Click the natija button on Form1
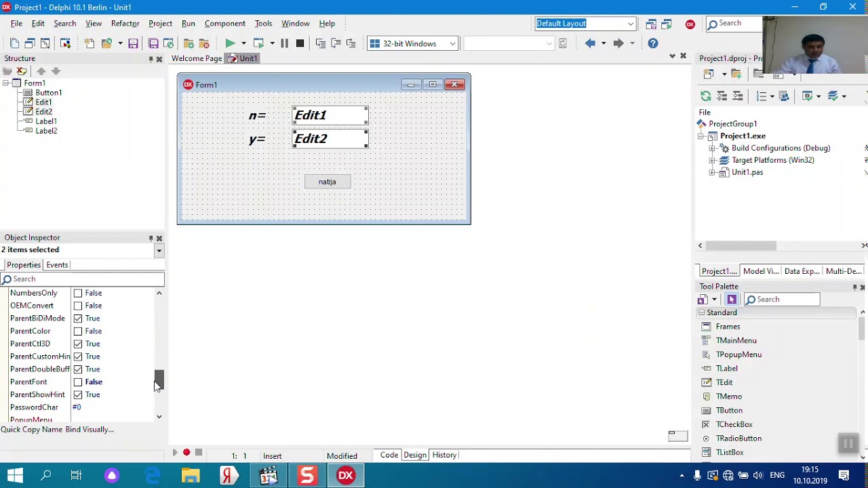Image resolution: width=868 pixels, height=488 pixels. (x=328, y=182)
